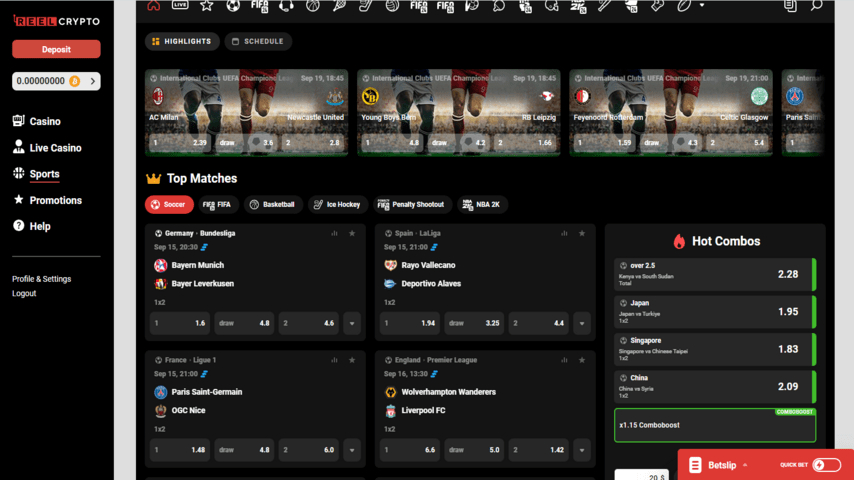
Task: Favorite the France Ligue 1 match
Action: click(x=352, y=360)
